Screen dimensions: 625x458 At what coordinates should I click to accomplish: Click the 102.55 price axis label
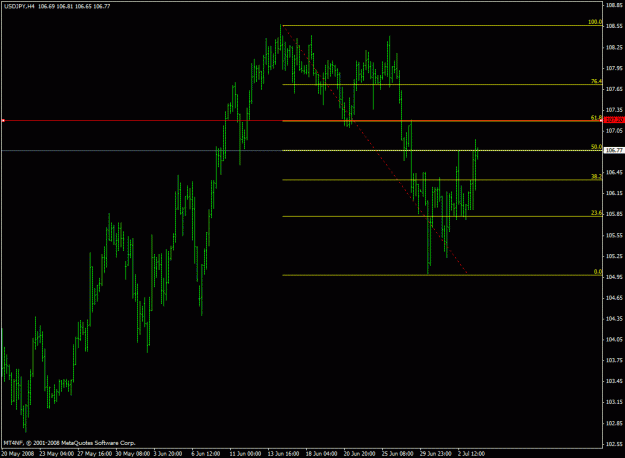pos(614,444)
